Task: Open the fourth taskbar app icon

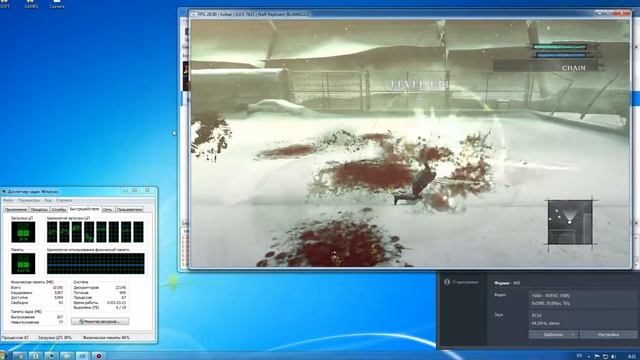Action: click(67, 356)
